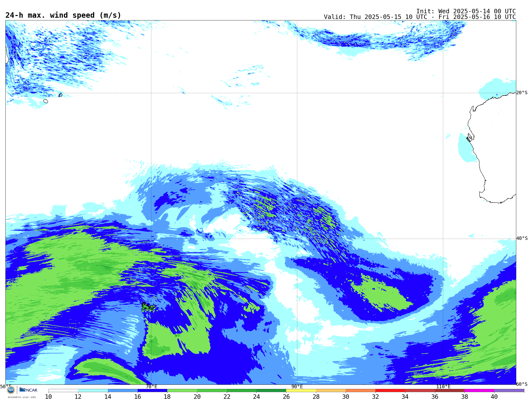Open the ensemble.ucar.edu text link

[x=22, y=397]
